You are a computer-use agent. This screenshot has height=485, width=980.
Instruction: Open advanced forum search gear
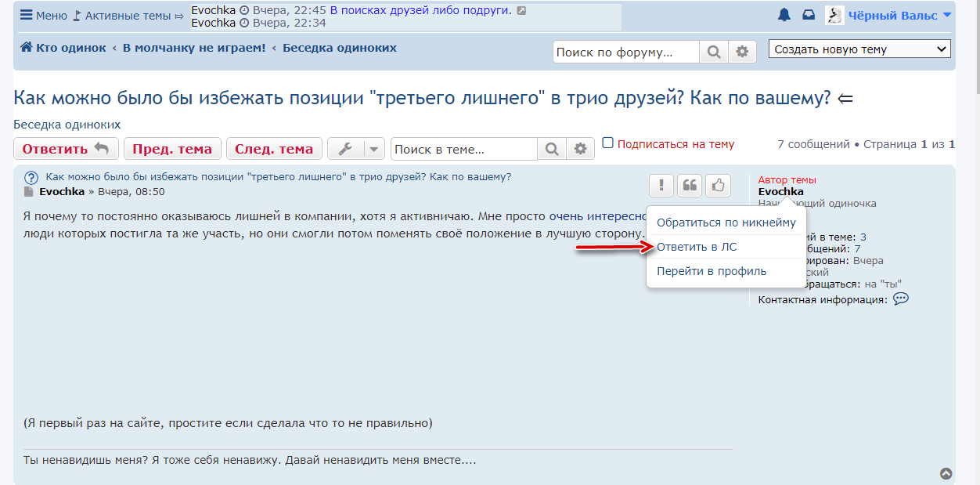742,52
